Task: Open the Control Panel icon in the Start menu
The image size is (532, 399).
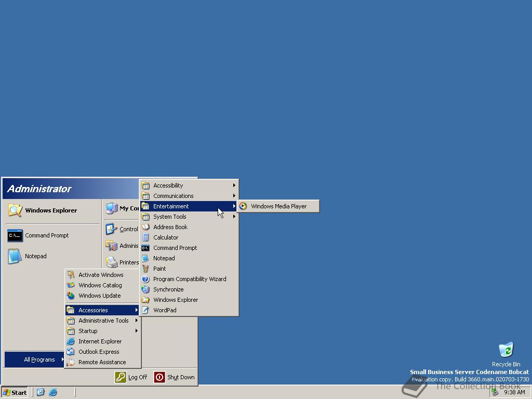Action: coord(111,229)
